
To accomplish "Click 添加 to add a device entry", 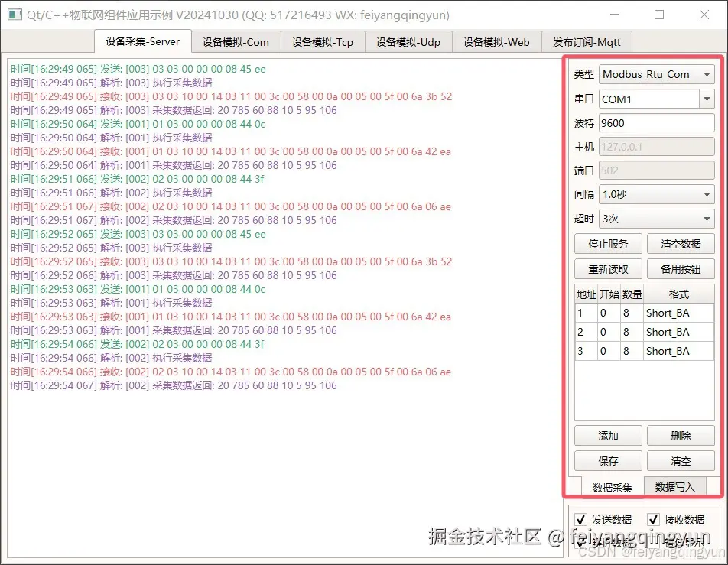I will coord(608,435).
